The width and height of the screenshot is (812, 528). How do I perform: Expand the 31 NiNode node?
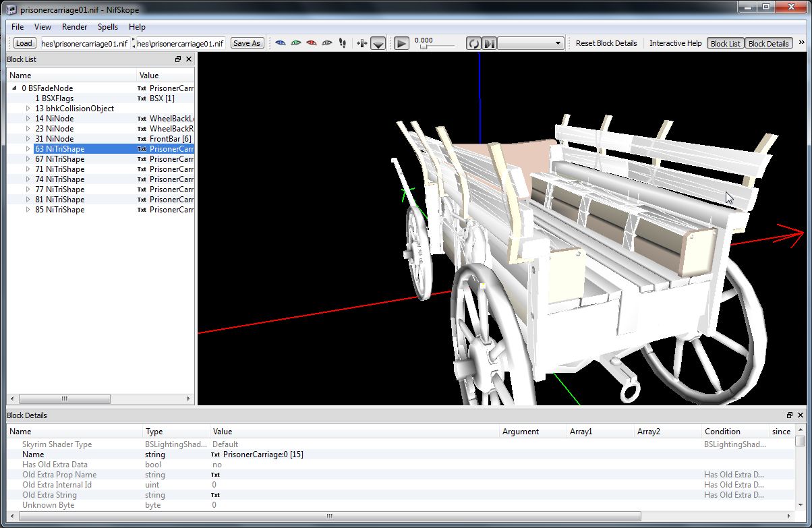point(28,139)
